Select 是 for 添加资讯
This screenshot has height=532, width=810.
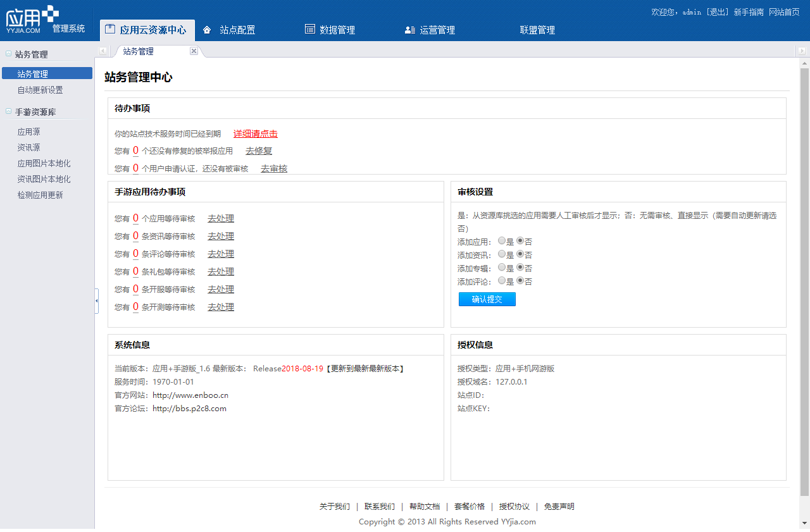[x=502, y=254]
